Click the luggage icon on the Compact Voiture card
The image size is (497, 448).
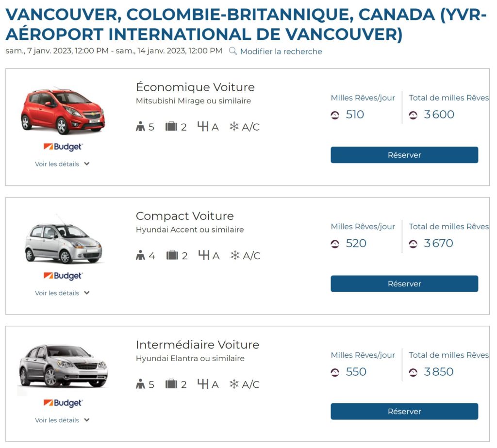pos(172,255)
